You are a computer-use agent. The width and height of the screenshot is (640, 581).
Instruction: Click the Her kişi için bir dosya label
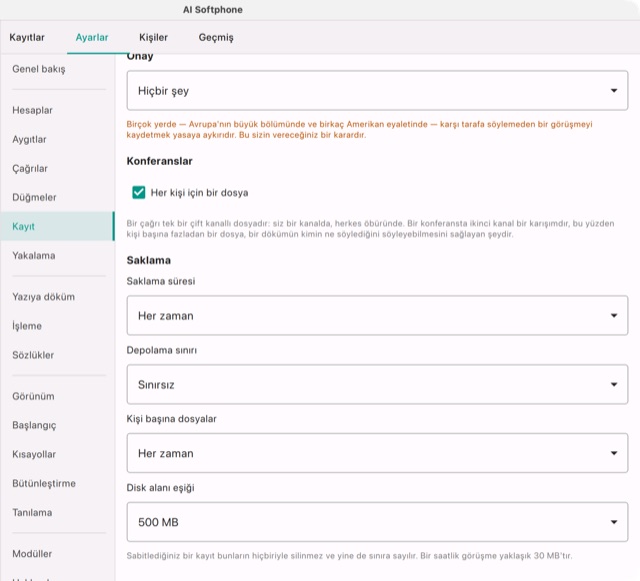coord(199,193)
